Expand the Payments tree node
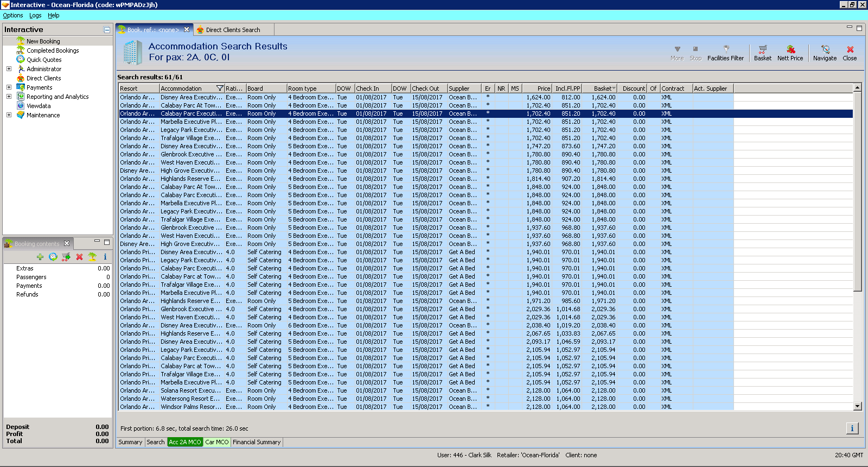 (x=9, y=87)
